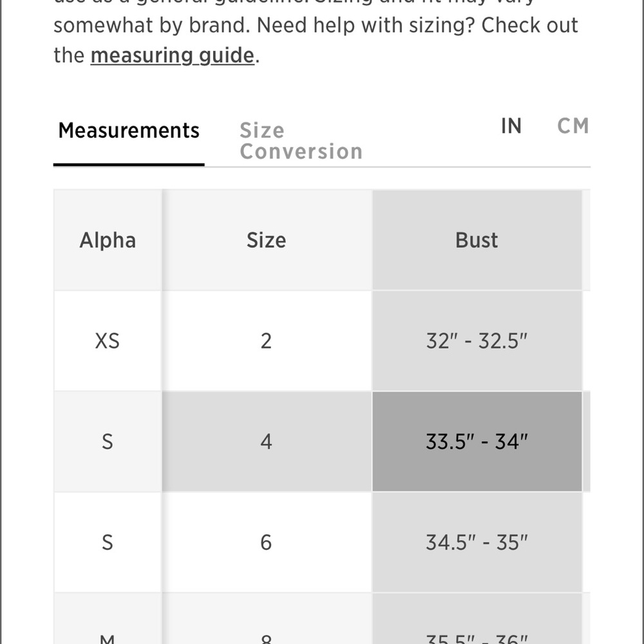Viewport: 644px width, 644px height.
Task: Select the highlighted size 4 cell
Action: 267,442
